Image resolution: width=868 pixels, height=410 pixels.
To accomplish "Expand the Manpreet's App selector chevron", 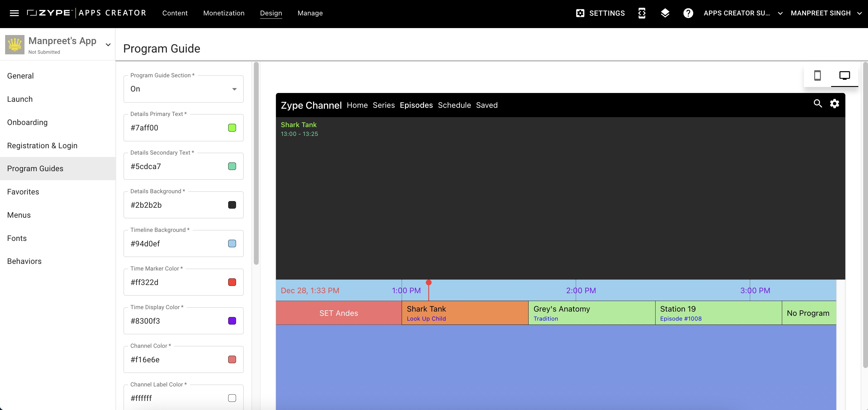I will [x=108, y=45].
